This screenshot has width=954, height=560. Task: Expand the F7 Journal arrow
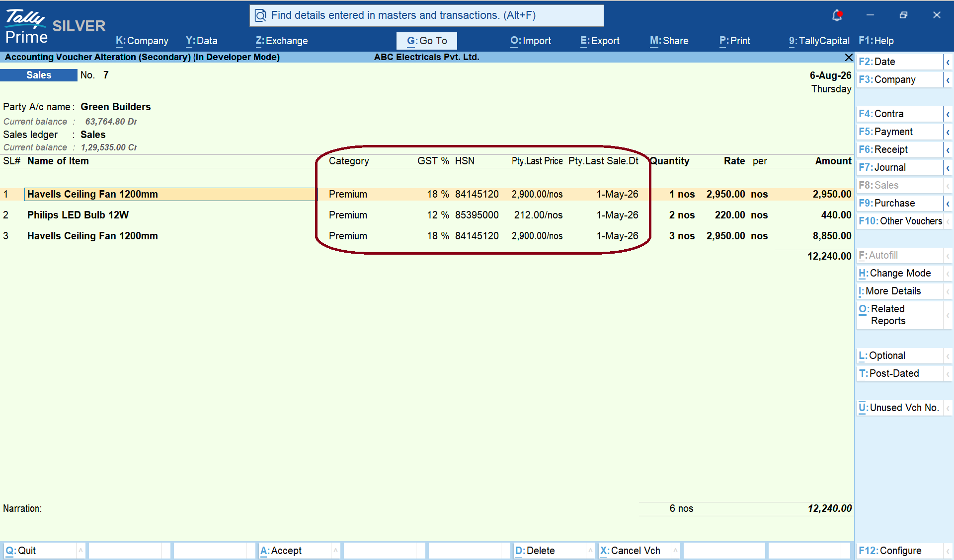pos(948,168)
